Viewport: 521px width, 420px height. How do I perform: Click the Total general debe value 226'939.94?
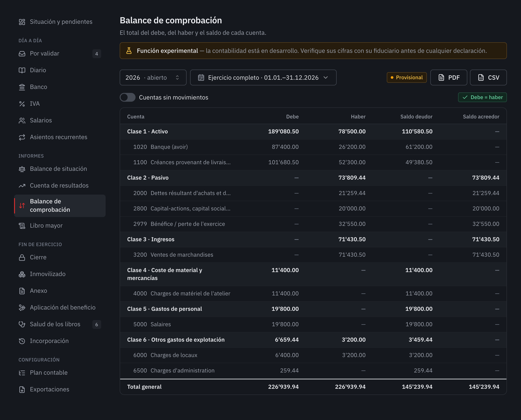(x=283, y=387)
